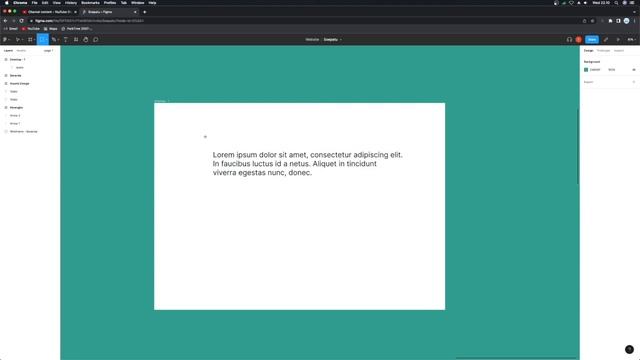Switch to the YouTube channel content tab
The height and width of the screenshot is (360, 640).
click(49, 12)
